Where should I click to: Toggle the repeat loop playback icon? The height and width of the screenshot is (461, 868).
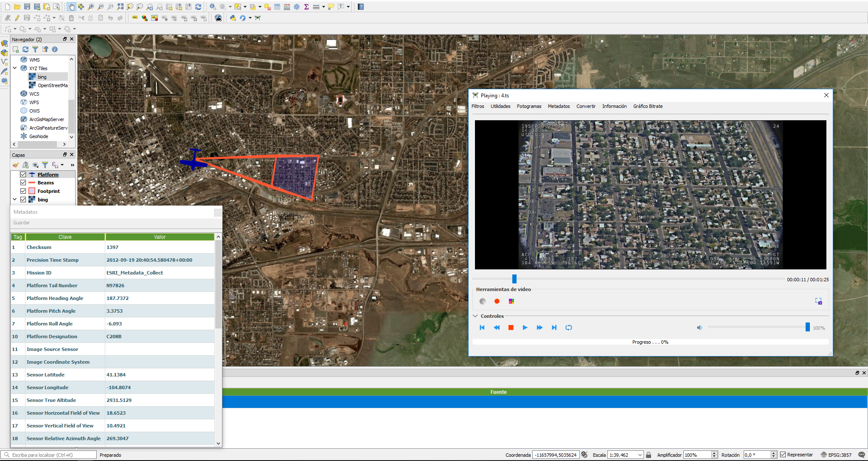click(569, 328)
